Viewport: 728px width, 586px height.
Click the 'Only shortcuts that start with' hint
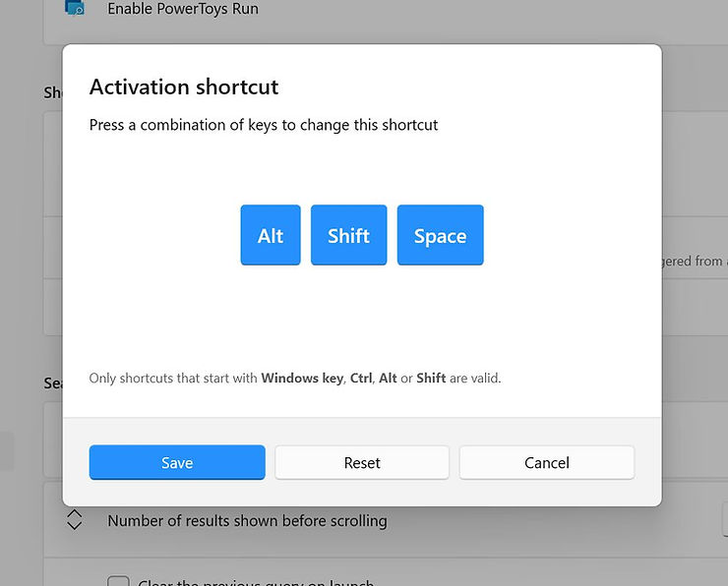click(295, 379)
